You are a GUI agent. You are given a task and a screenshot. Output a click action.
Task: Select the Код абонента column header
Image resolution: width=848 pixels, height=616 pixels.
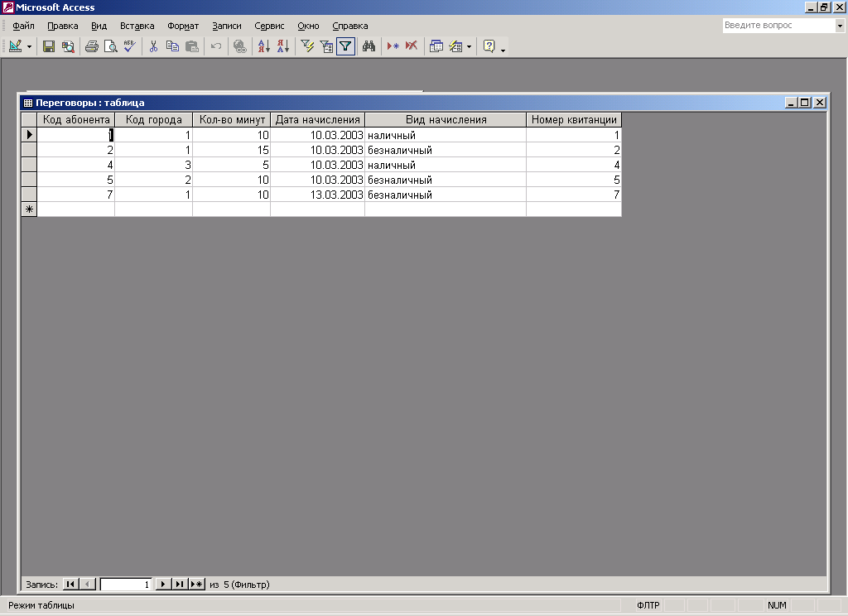tap(76, 119)
